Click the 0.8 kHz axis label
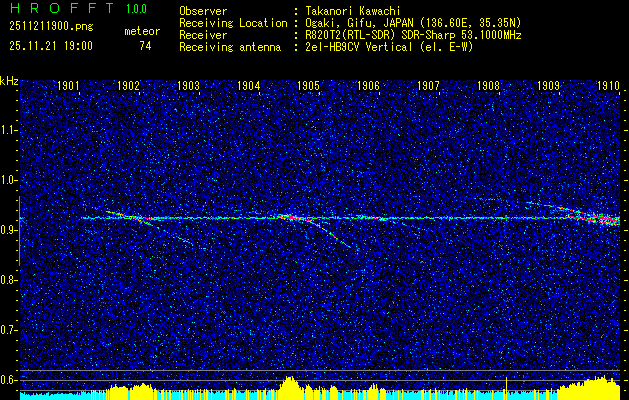This screenshot has width=629, height=400. point(8,280)
